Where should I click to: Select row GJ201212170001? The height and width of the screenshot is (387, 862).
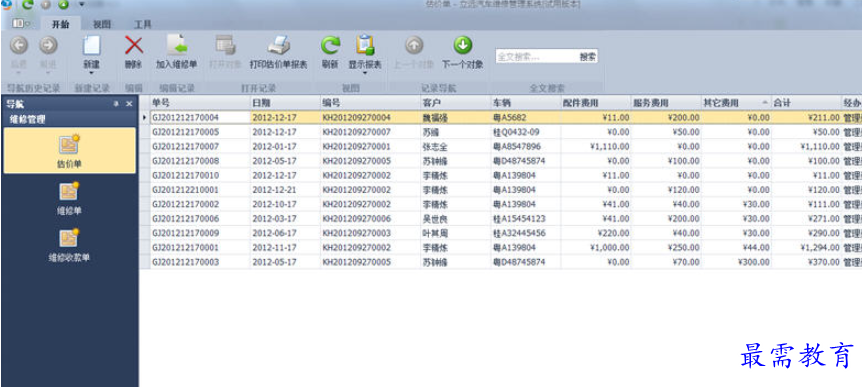pyautogui.click(x=500, y=247)
